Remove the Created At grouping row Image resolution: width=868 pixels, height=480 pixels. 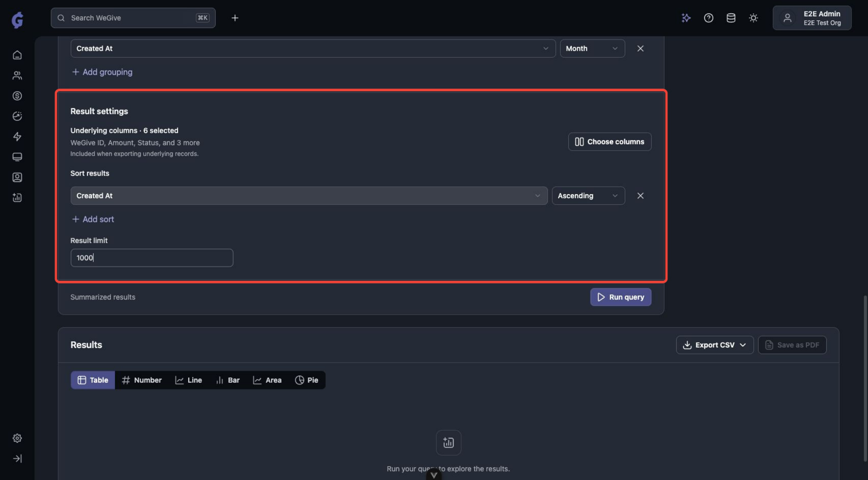(x=640, y=48)
